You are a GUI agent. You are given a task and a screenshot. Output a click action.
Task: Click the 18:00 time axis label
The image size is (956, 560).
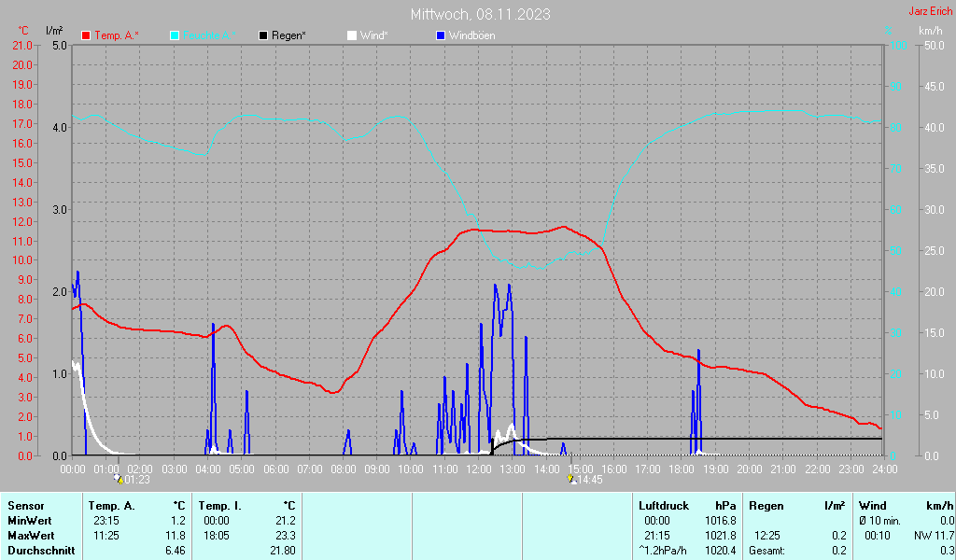pyautogui.click(x=682, y=469)
